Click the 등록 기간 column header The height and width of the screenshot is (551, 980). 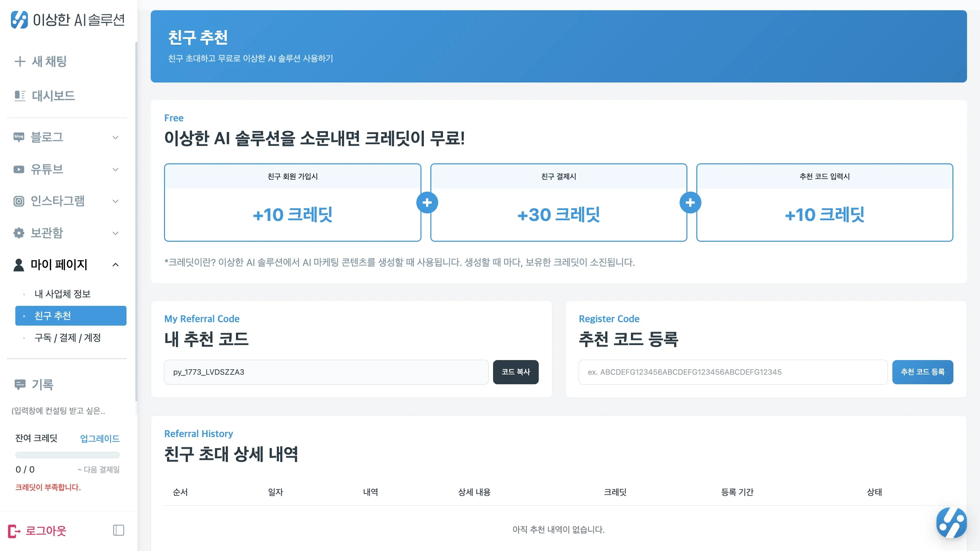click(737, 492)
